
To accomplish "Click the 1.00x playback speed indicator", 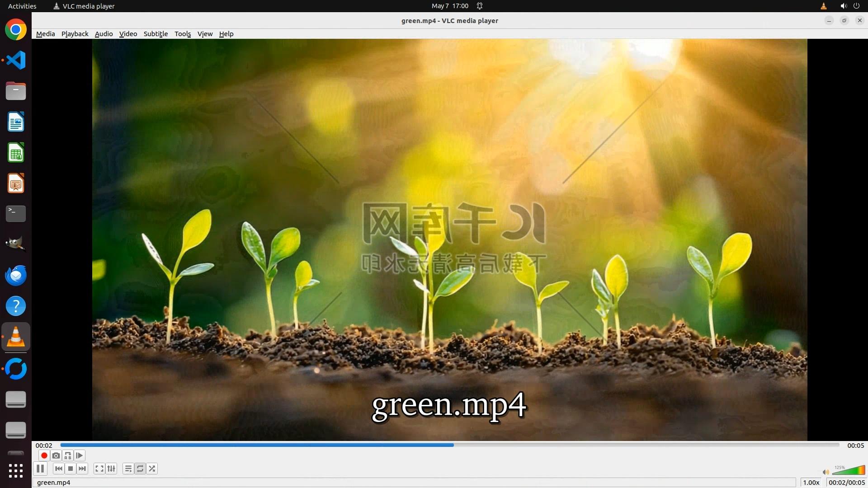I will click(811, 482).
